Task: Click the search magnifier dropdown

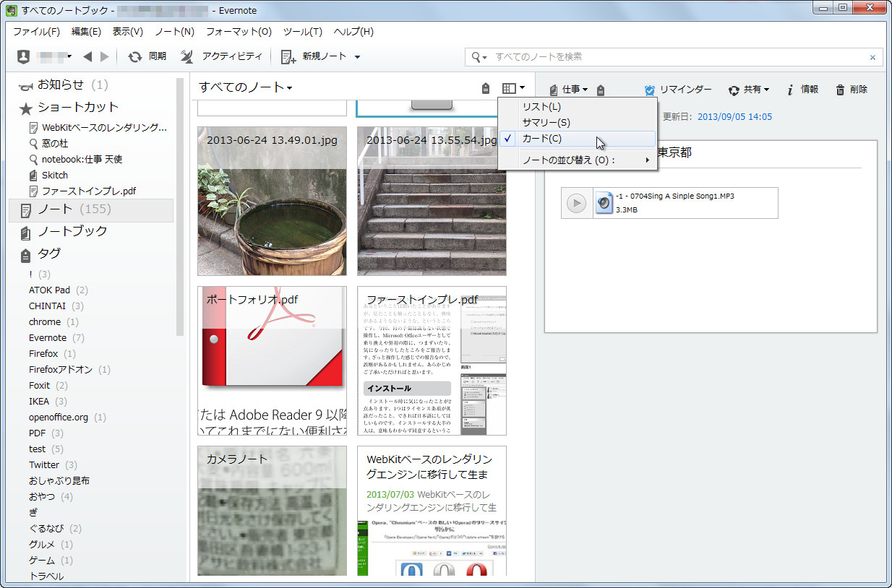Action: point(479,57)
